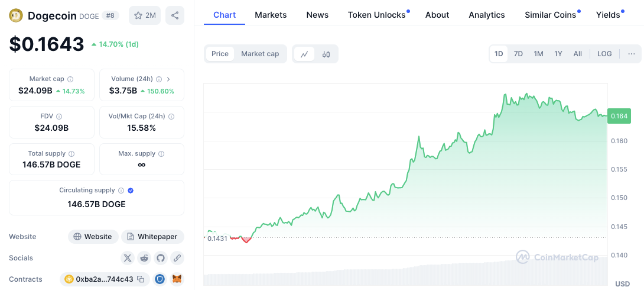Open Dogecoin X (Twitter) social link

(x=128, y=258)
